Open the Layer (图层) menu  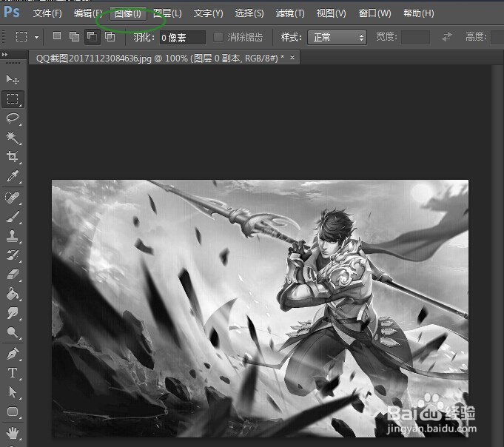point(167,13)
